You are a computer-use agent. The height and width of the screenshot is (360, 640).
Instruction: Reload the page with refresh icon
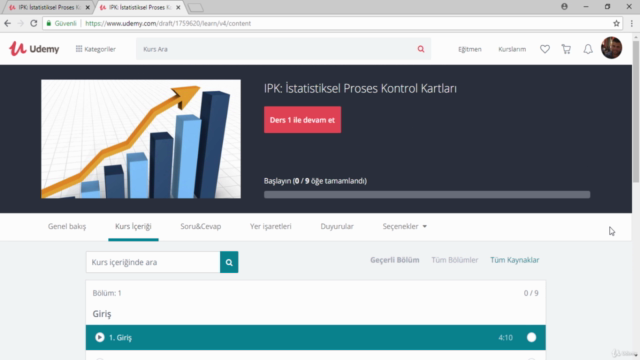coord(34,23)
